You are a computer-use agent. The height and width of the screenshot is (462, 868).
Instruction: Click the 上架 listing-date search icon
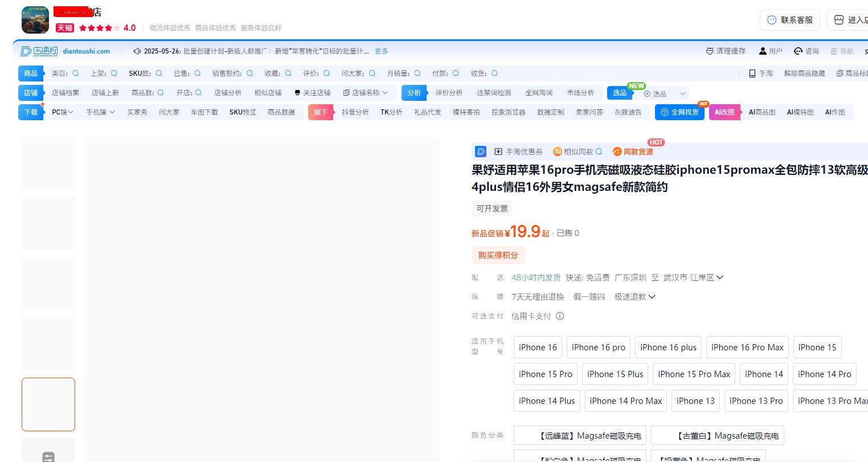click(x=114, y=73)
